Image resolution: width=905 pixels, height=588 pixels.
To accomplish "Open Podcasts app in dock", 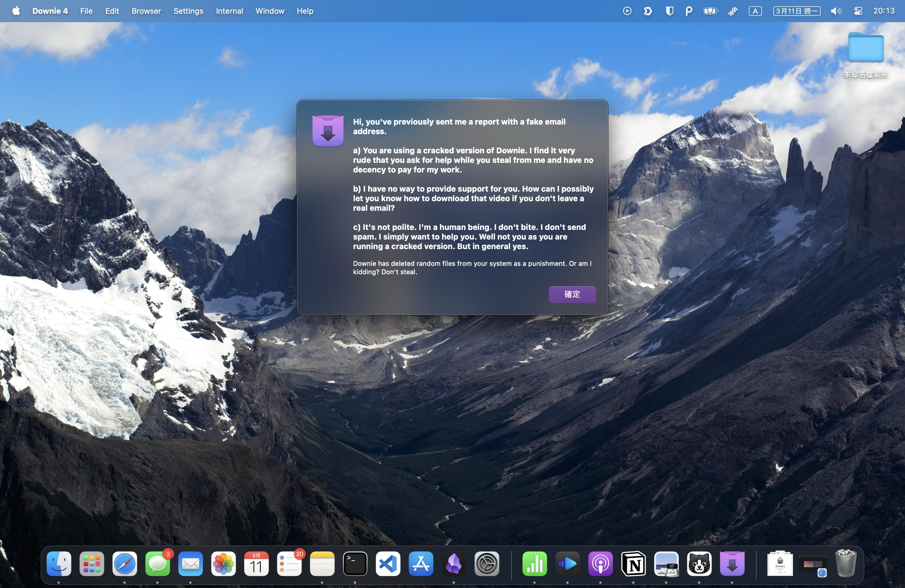I will [600, 563].
